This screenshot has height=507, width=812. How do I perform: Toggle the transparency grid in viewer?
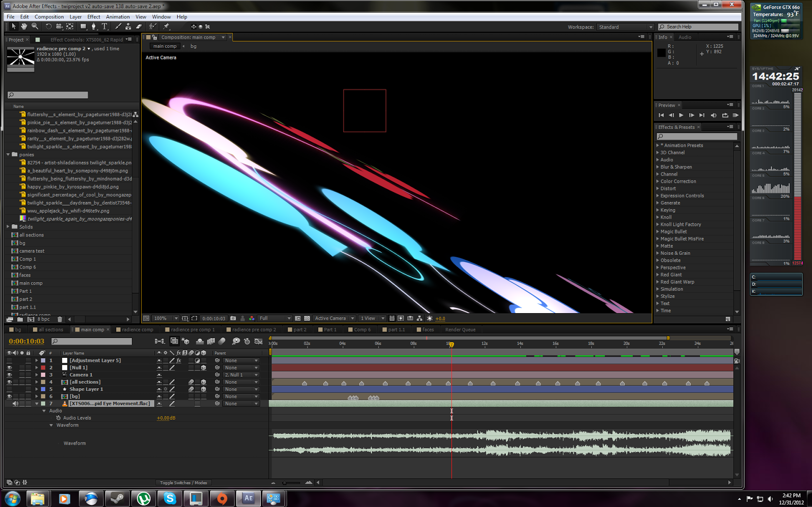[x=307, y=319]
